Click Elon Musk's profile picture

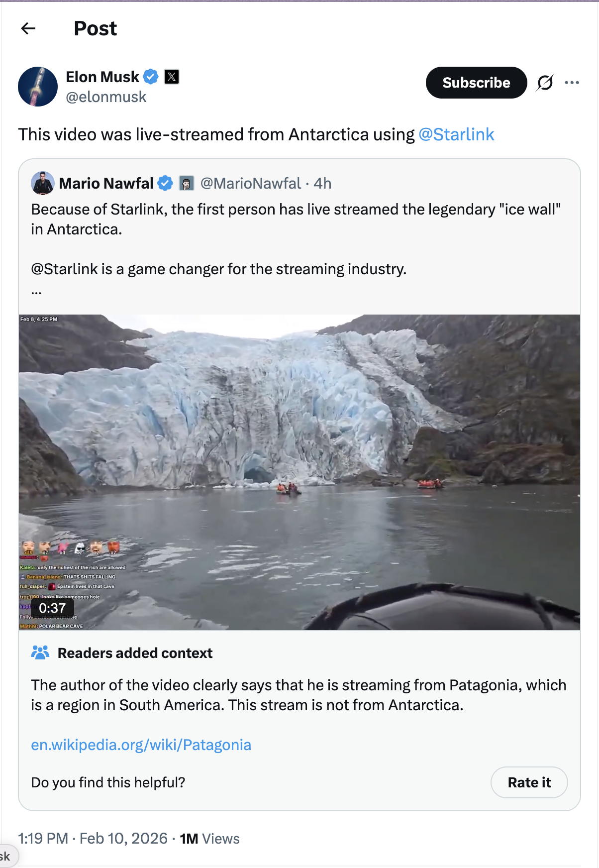pos(37,86)
